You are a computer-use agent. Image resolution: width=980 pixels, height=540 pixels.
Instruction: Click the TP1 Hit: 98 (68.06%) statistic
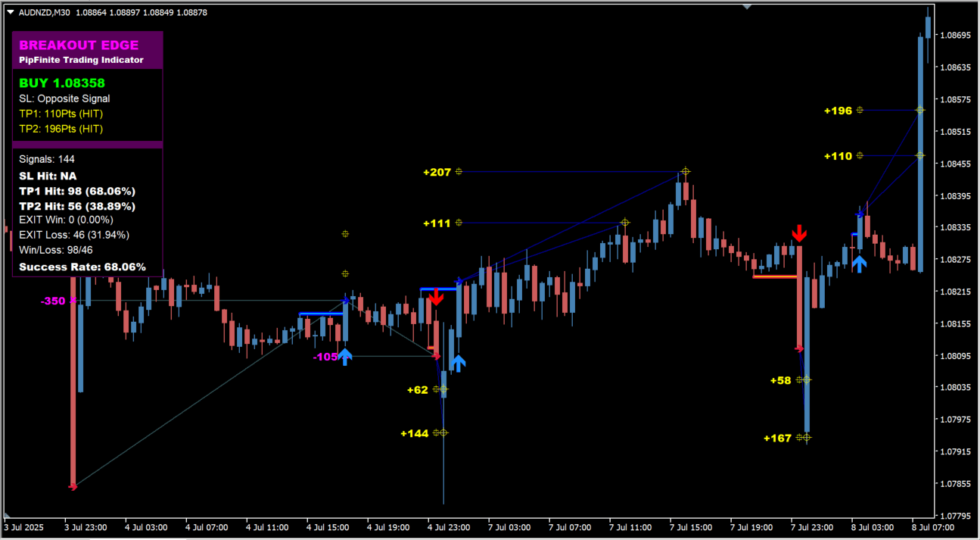pos(77,191)
